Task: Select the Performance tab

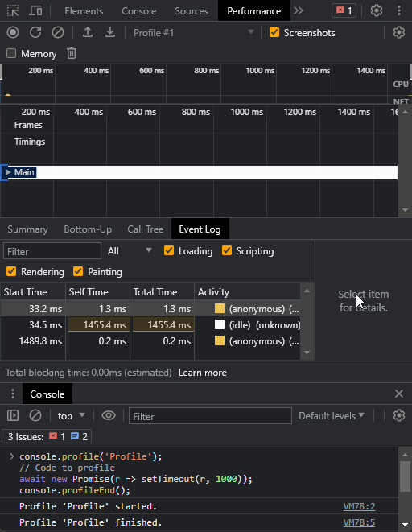Action: [254, 11]
